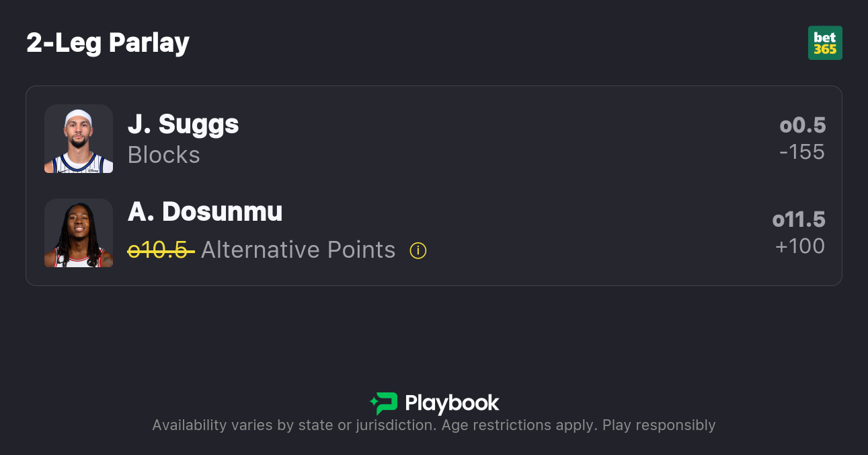Select the A. Dosunmu player name

(205, 212)
